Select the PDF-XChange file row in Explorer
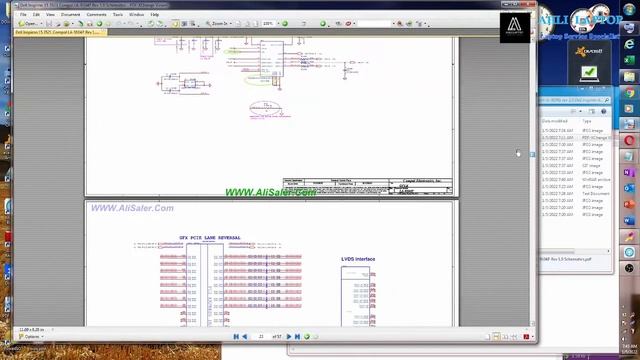This screenshot has width=640, height=360. pyautogui.click(x=576, y=138)
